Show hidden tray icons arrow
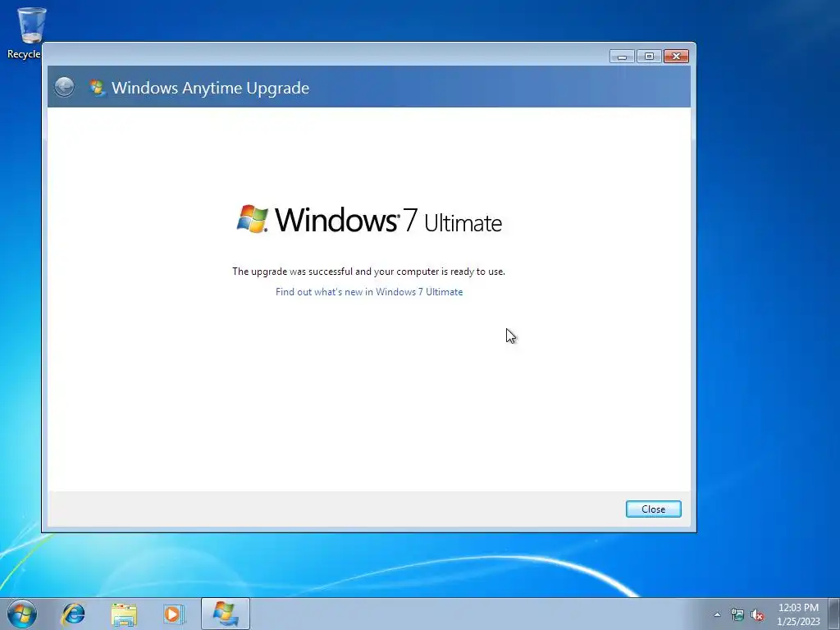Screen dimensions: 840x630 point(717,614)
